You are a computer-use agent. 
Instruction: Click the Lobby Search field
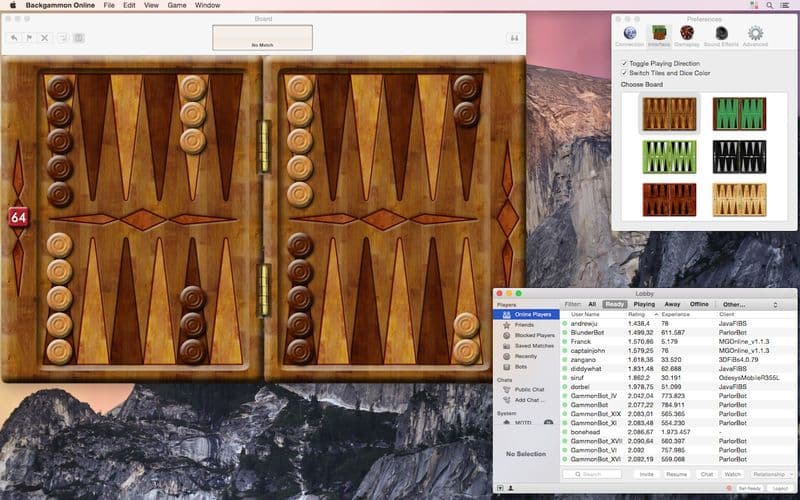[592, 474]
